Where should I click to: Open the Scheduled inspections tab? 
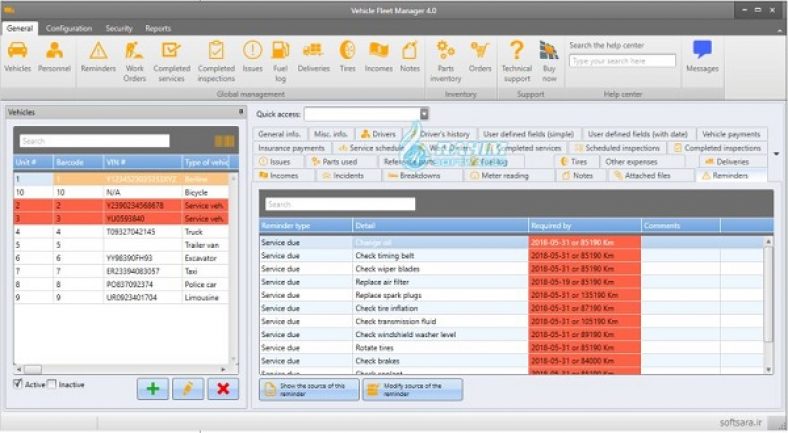pyautogui.click(x=618, y=148)
